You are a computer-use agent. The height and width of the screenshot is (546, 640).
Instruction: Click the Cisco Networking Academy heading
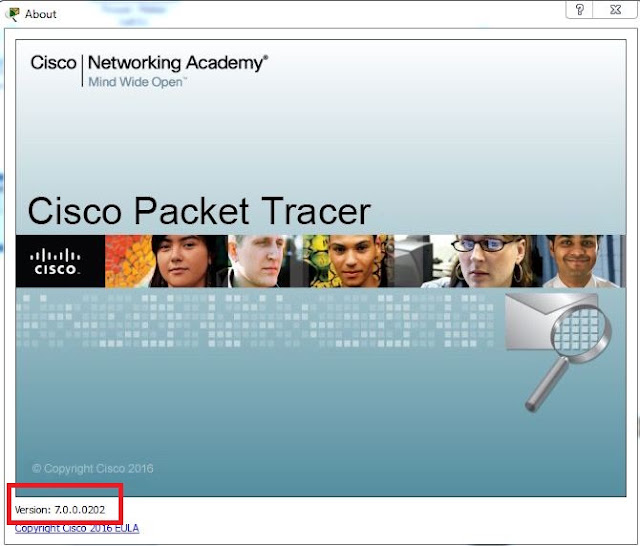point(149,63)
